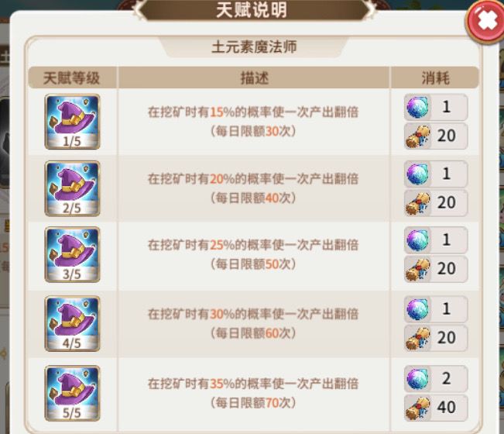
Task: Select the 土元素魔法师 title tab
Action: point(254,47)
